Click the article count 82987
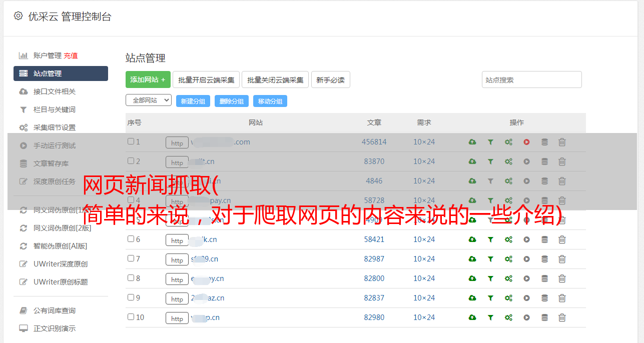The image size is (644, 343). pyautogui.click(x=374, y=259)
